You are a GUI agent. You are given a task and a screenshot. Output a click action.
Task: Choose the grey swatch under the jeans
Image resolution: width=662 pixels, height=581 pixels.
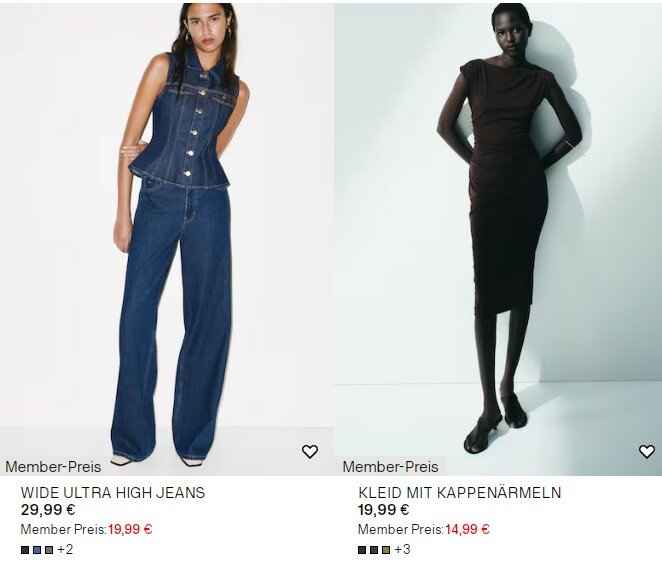coord(49,550)
